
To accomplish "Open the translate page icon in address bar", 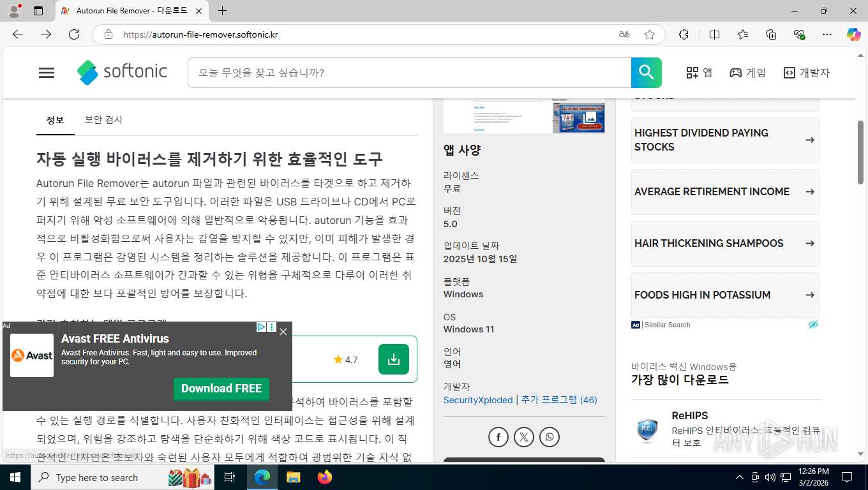I will 624,34.
